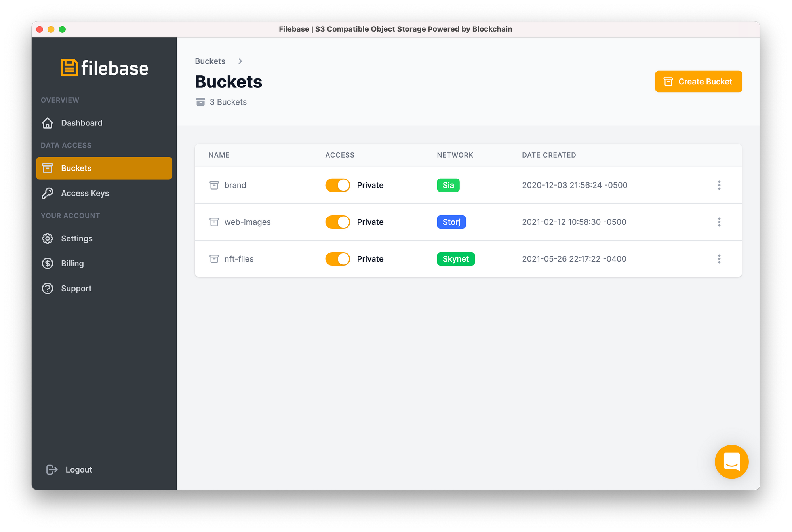Click the bucket icon beside 3 Buckets
This screenshot has width=792, height=532.
coord(201,102)
